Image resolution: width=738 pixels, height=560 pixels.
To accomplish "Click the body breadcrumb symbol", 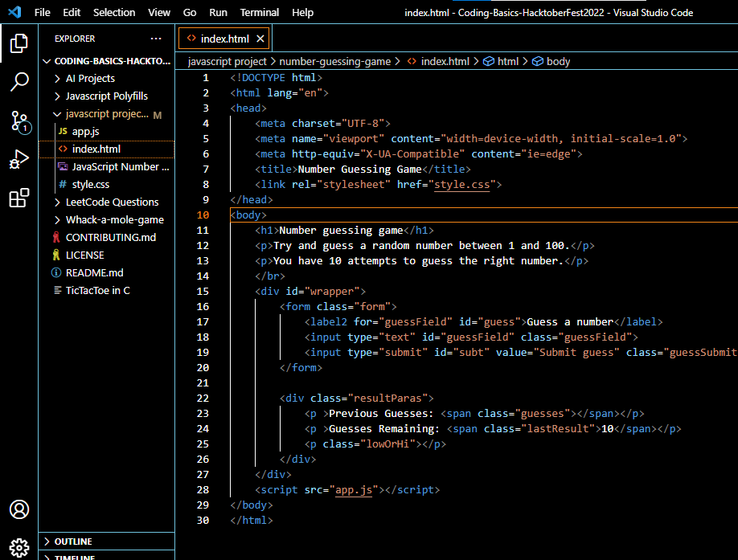I will coord(558,61).
